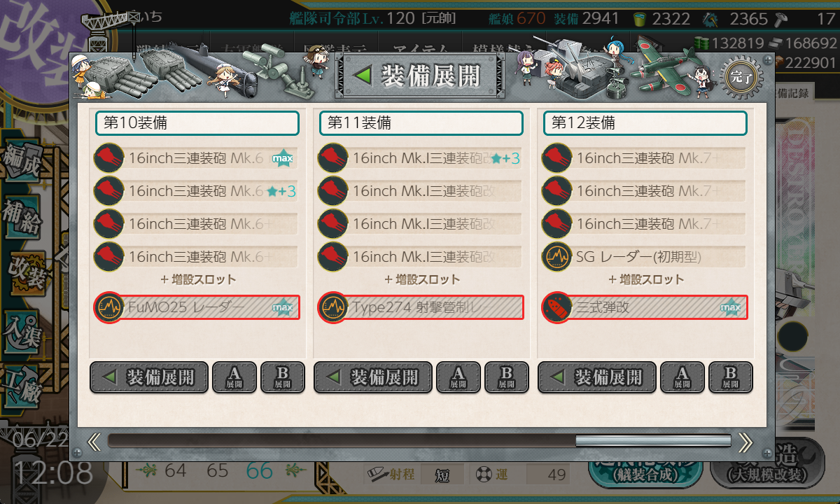Click the scrollbar's left double-arrow
The height and width of the screenshot is (504, 840).
coord(94,441)
